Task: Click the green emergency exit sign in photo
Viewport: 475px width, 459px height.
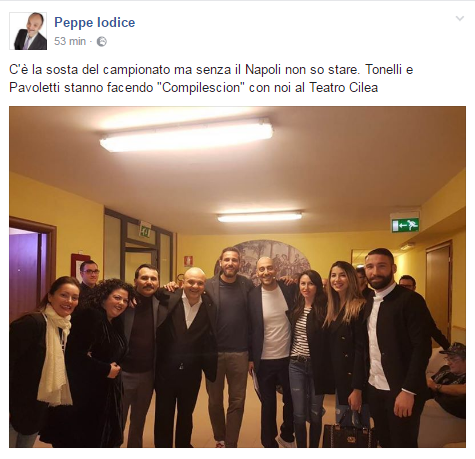Action: (x=405, y=225)
